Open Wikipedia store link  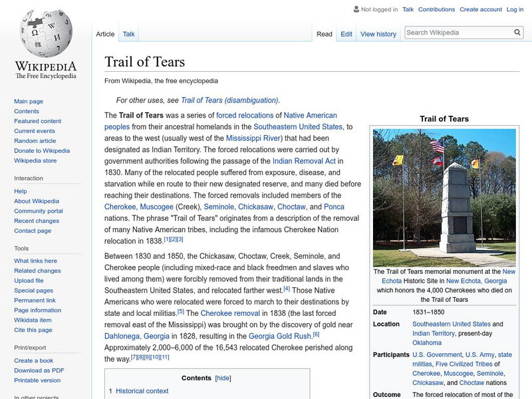tap(35, 160)
